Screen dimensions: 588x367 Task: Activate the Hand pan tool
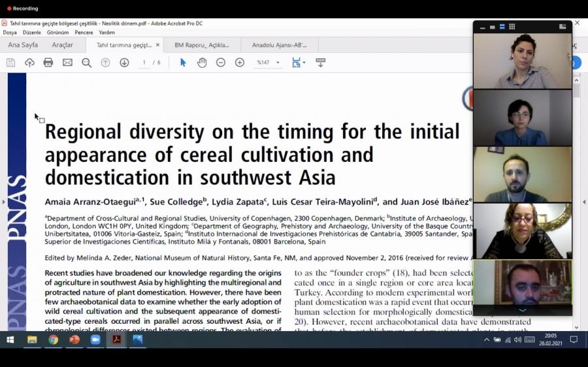click(x=202, y=63)
